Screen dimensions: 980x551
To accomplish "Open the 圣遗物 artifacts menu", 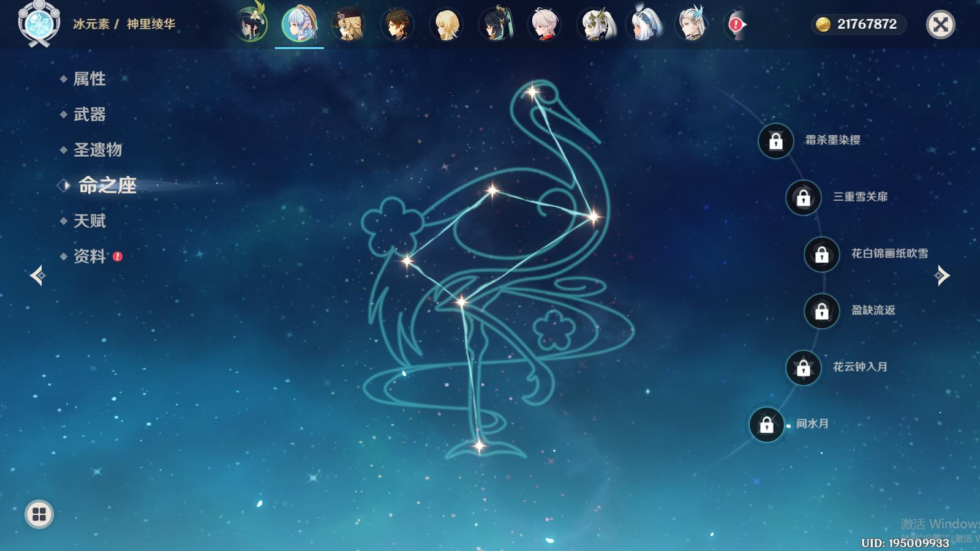I will tap(97, 150).
